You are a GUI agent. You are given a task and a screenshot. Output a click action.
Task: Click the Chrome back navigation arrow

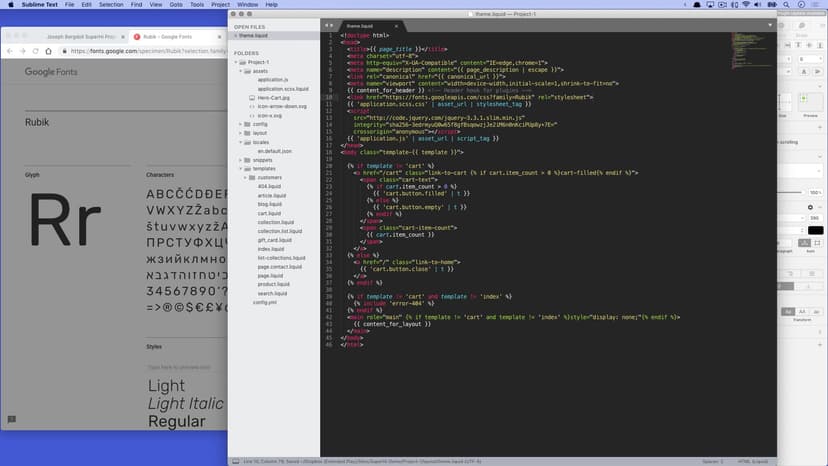(x=9, y=50)
